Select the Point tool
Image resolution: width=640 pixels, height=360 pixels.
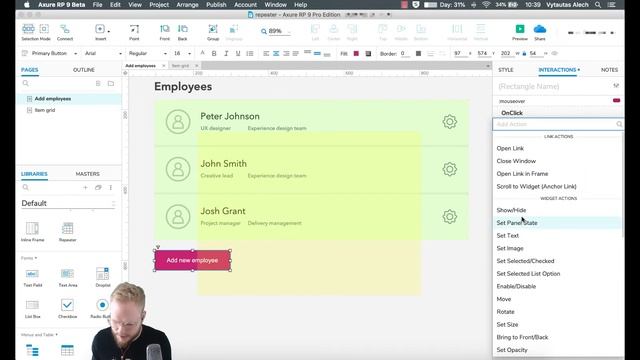[134, 32]
